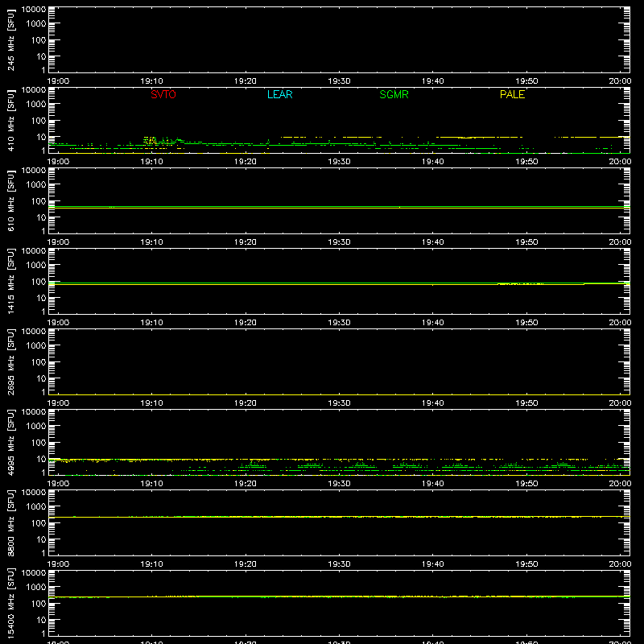Viewport: 644px width, 644px height.
Task: Click the 10 tick label on 1415 MHz axis
Action: click(x=41, y=298)
